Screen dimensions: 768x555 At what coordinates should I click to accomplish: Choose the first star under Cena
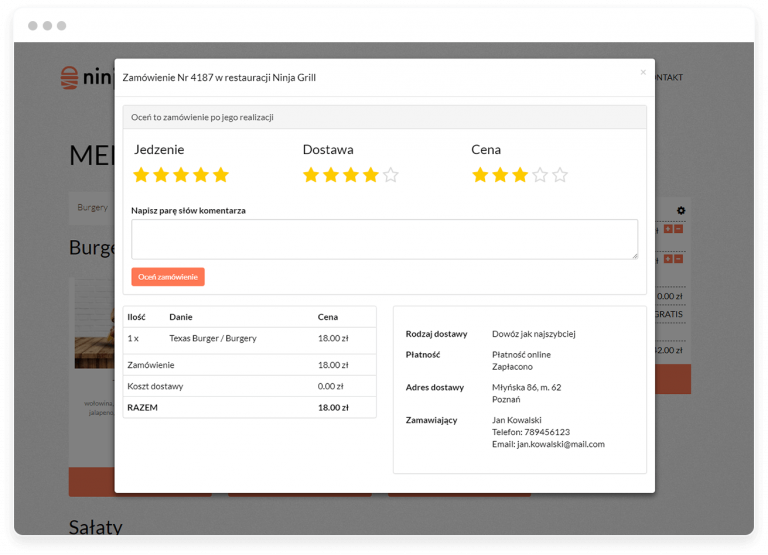point(480,175)
